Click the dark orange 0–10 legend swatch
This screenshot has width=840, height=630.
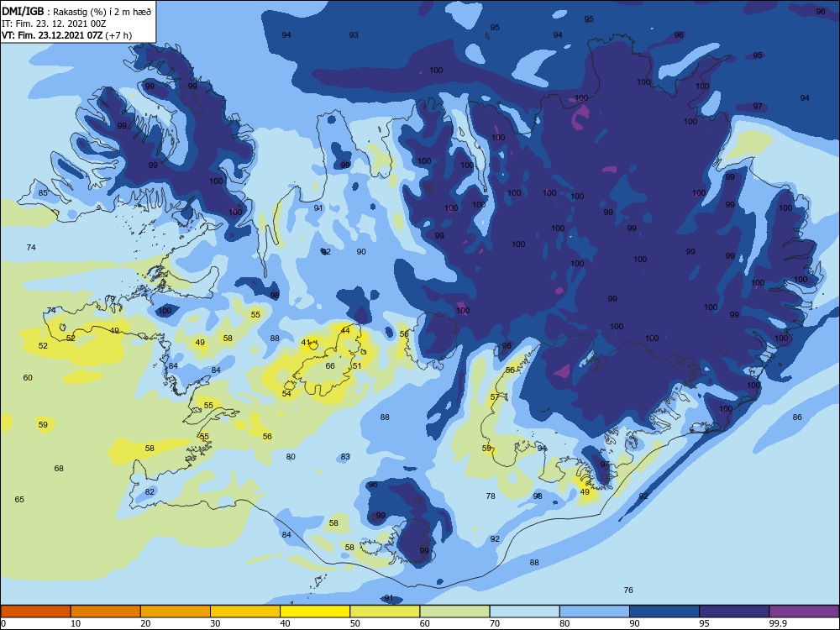(35, 612)
